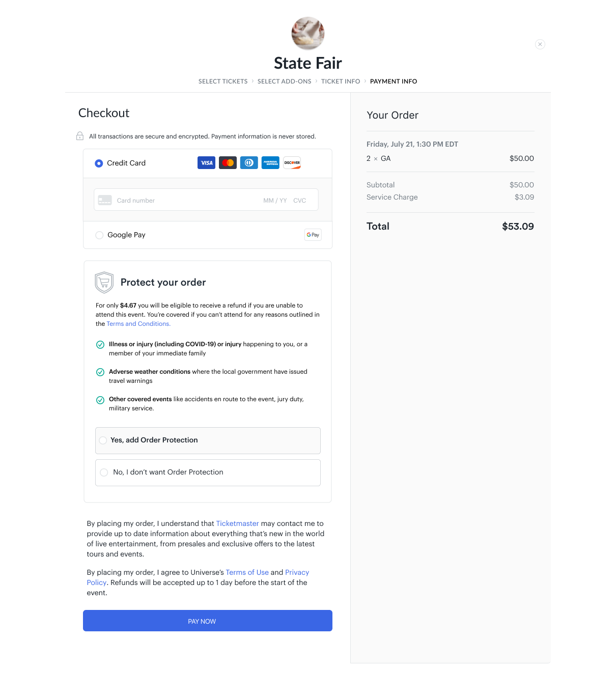Click the Diners Club card icon
The height and width of the screenshot is (697, 616).
249,163
